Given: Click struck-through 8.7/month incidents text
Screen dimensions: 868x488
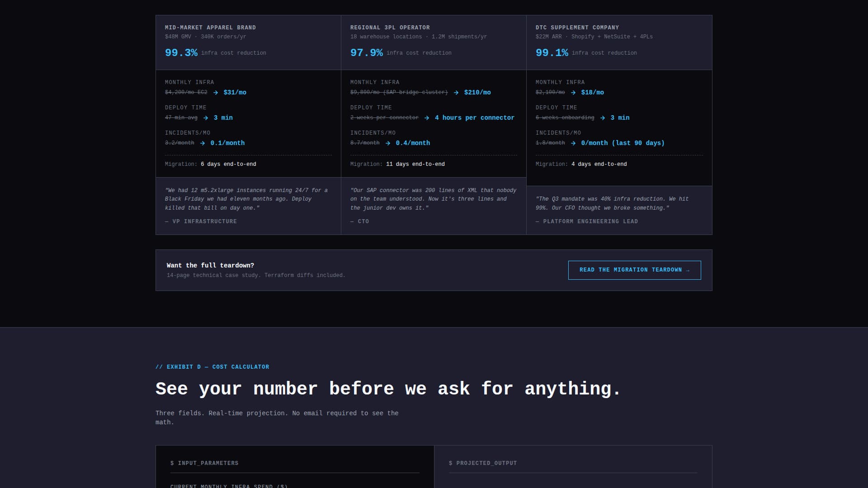Looking at the screenshot, I should (x=365, y=143).
